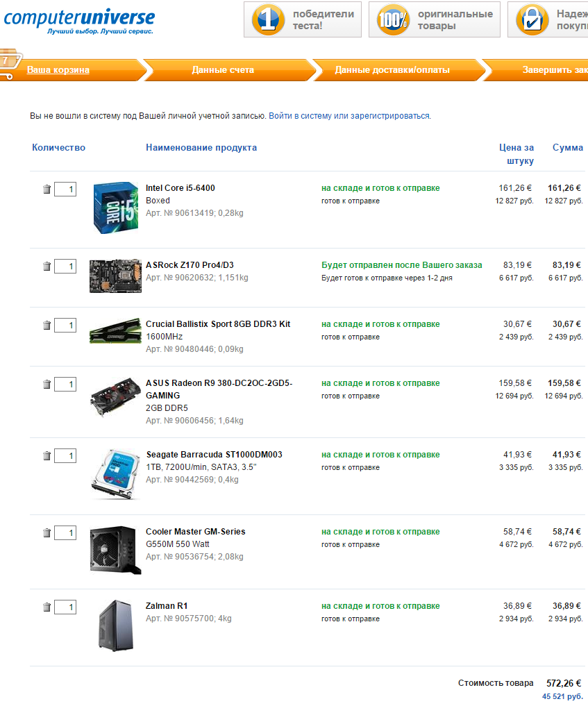Open ASRock motherboard thumbnail
Screen dimensions: 588x706
(x=115, y=276)
